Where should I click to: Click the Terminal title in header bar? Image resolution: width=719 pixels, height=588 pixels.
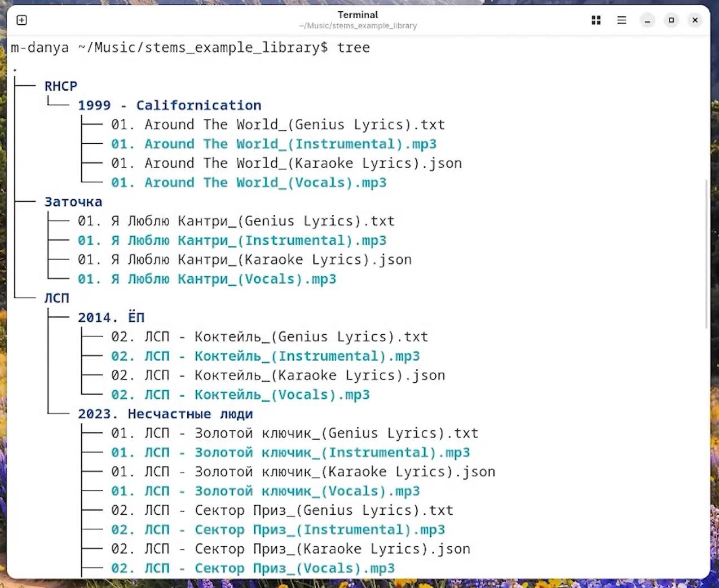(x=358, y=15)
